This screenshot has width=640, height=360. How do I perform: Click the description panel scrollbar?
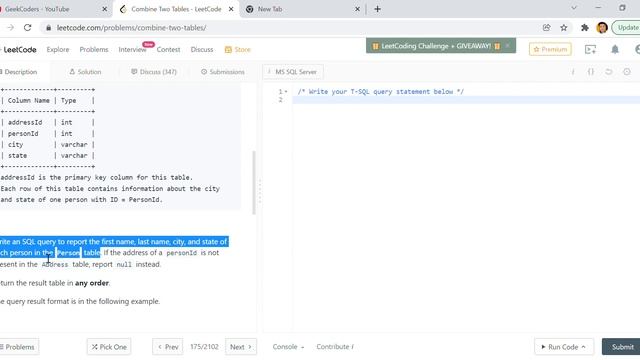pos(254,182)
